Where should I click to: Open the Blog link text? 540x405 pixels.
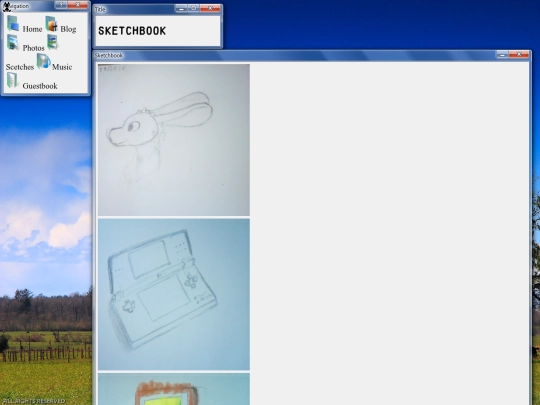point(68,29)
